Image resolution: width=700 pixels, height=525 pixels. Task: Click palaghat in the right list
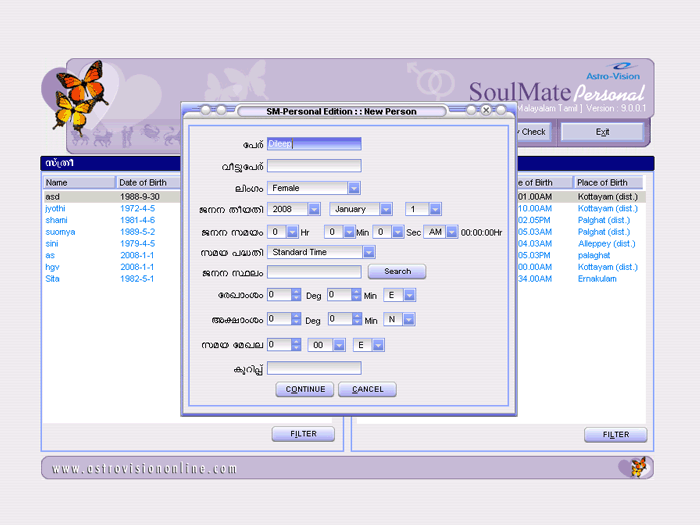[x=594, y=255]
